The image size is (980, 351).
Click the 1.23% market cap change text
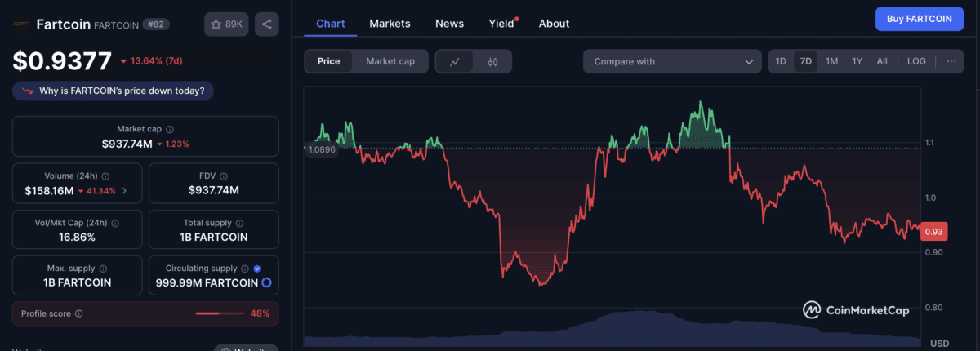[177, 144]
